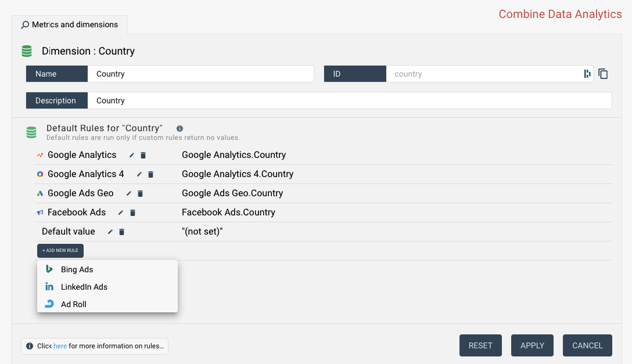
Task: Edit the Google Analytics rule with pencil icon
Action: 131,155
